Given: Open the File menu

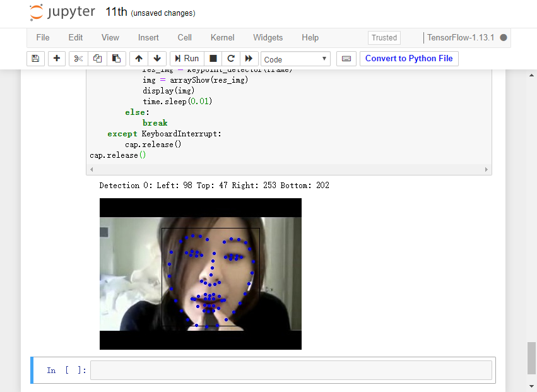Looking at the screenshot, I should (x=43, y=38).
